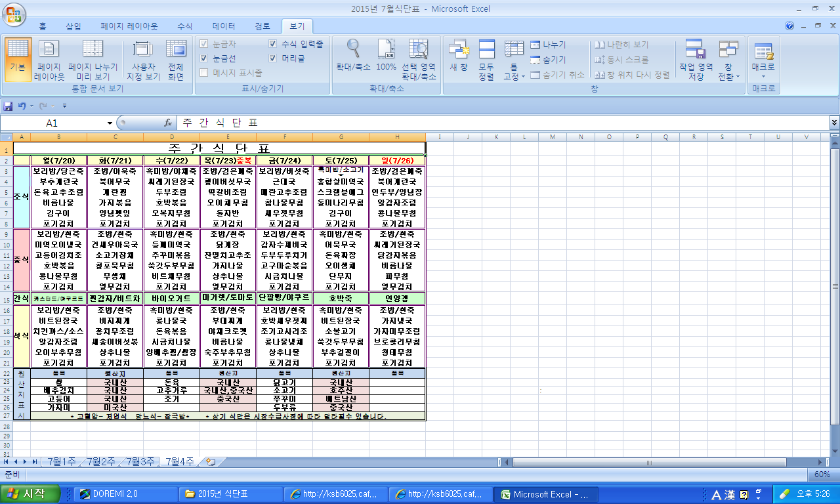Open the Name Box dropdown arrow
The image size is (840, 504).
click(110, 123)
